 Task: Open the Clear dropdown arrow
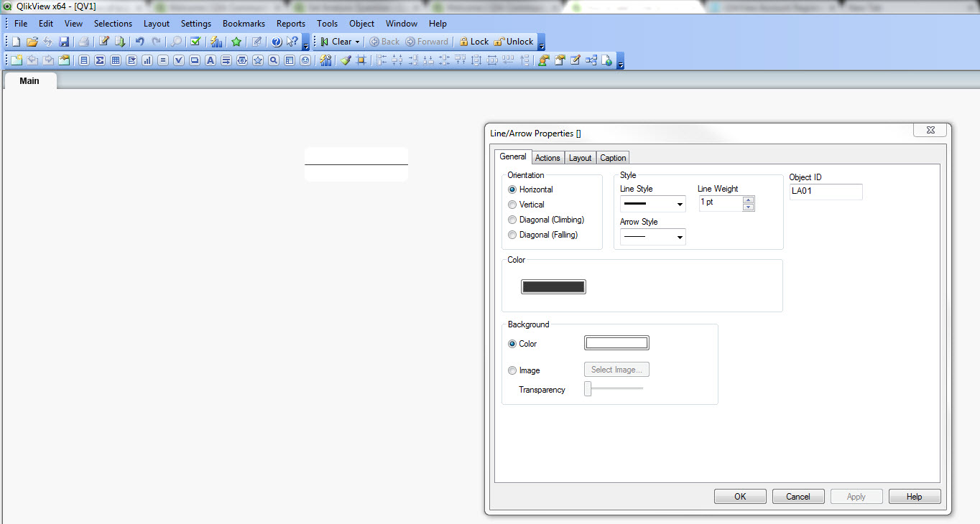(357, 42)
